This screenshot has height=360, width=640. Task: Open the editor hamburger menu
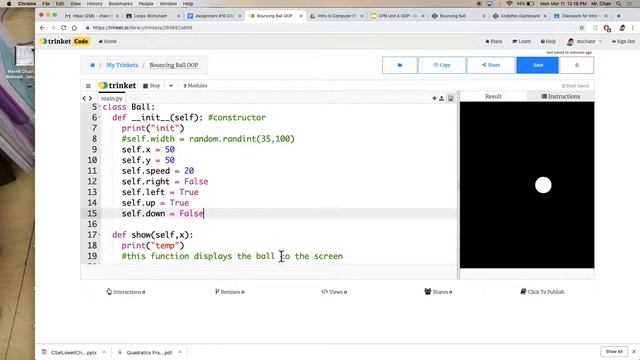click(88, 86)
